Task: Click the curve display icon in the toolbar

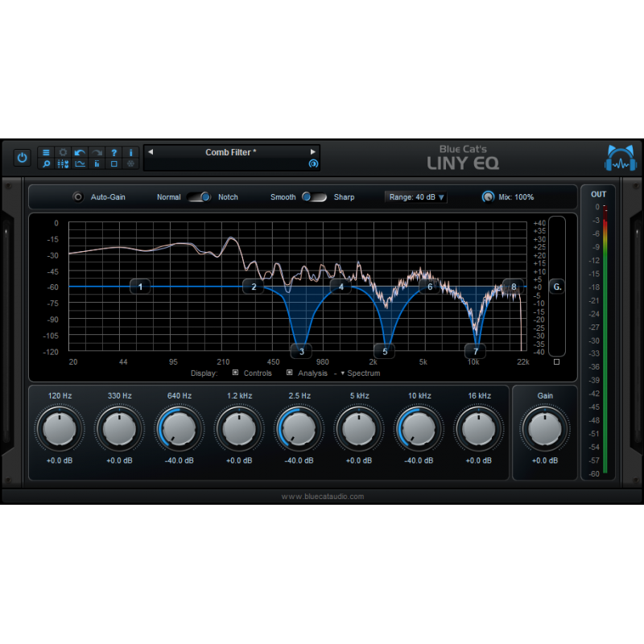Action: point(80,164)
